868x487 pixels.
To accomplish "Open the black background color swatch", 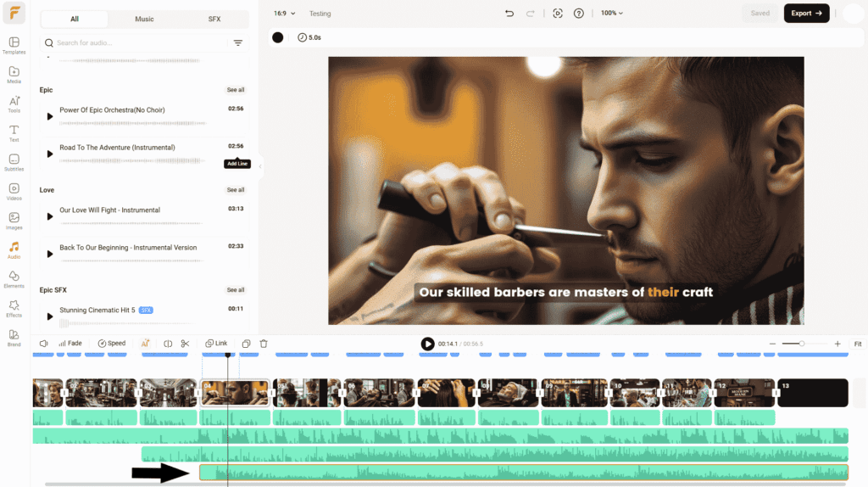I will tap(278, 37).
